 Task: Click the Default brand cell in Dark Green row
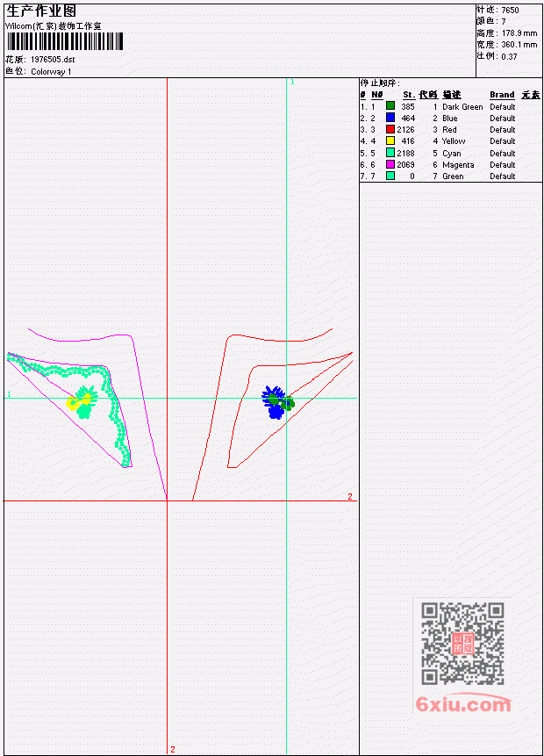503,106
